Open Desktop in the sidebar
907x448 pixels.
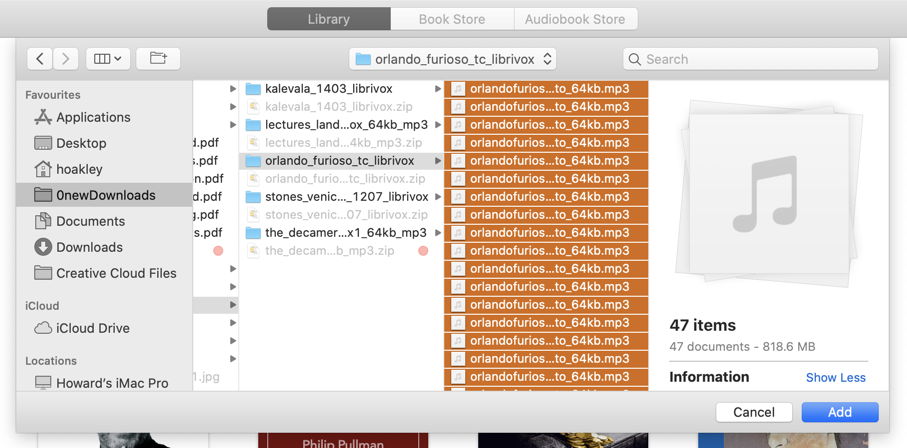click(x=104, y=143)
